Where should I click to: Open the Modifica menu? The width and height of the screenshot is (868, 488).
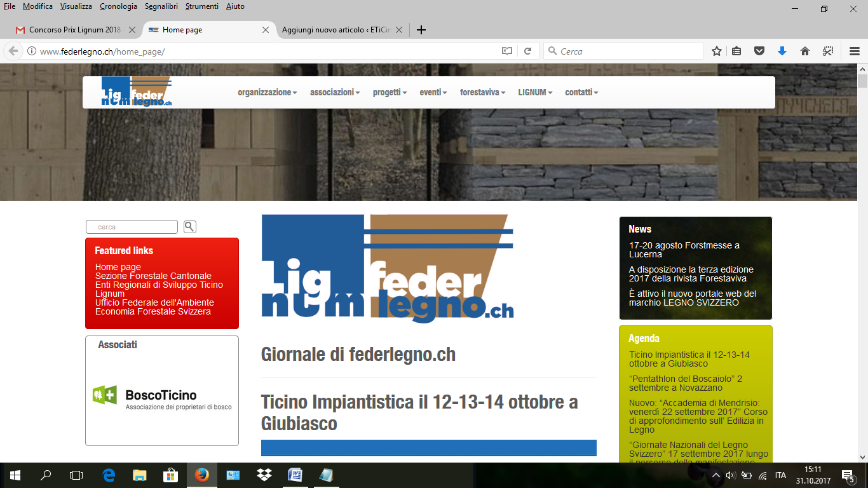(x=37, y=6)
